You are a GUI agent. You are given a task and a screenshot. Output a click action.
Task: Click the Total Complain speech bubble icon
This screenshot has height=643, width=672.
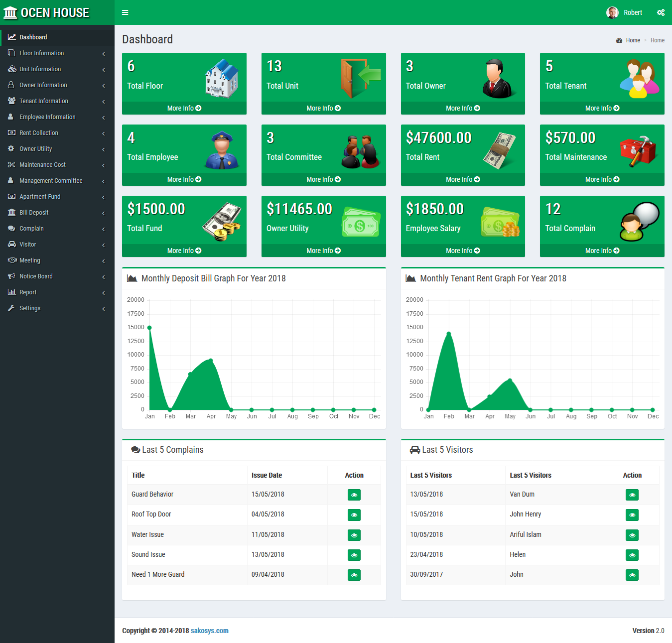(640, 221)
